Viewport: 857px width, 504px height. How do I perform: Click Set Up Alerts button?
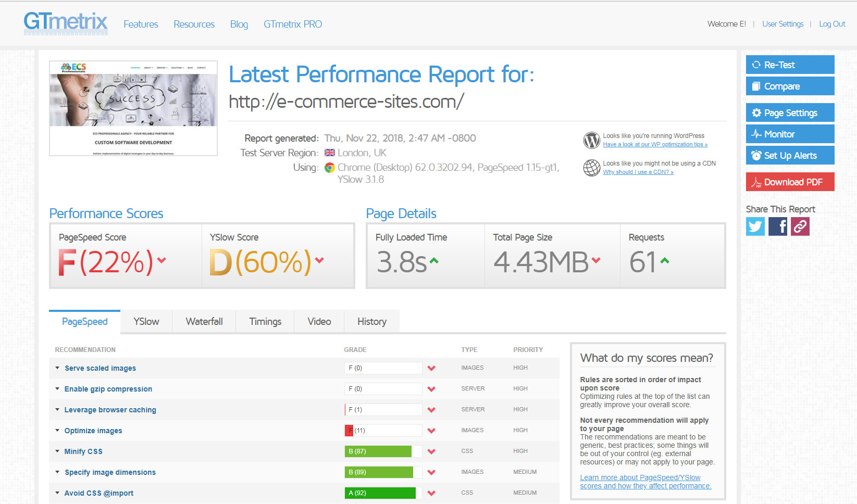click(790, 155)
